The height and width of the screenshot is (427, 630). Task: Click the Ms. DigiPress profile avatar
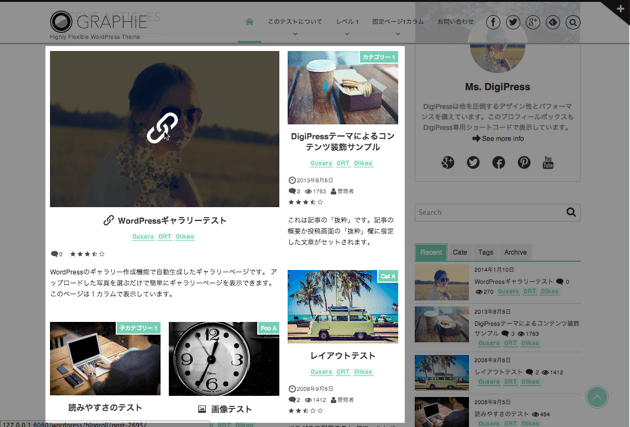pos(497,46)
